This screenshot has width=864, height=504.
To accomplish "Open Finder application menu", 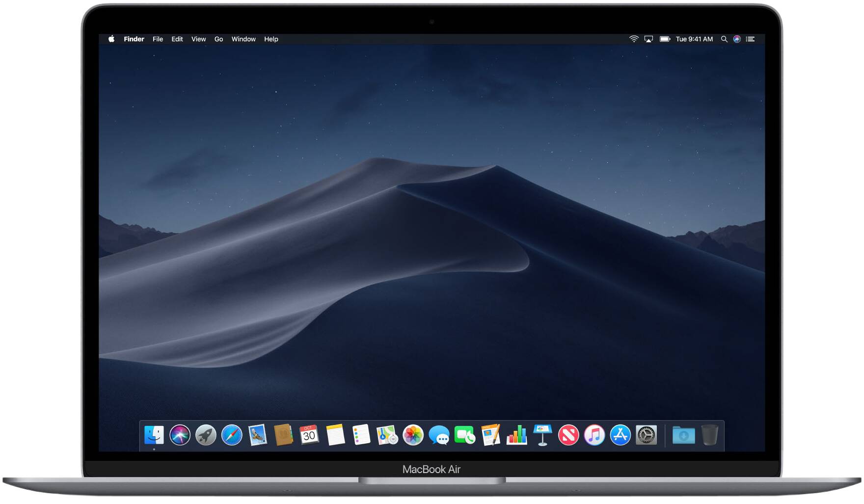I will (x=134, y=39).
